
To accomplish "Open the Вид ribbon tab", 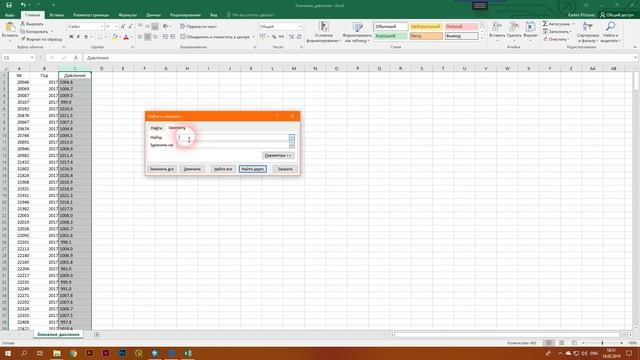I will pos(213,15).
